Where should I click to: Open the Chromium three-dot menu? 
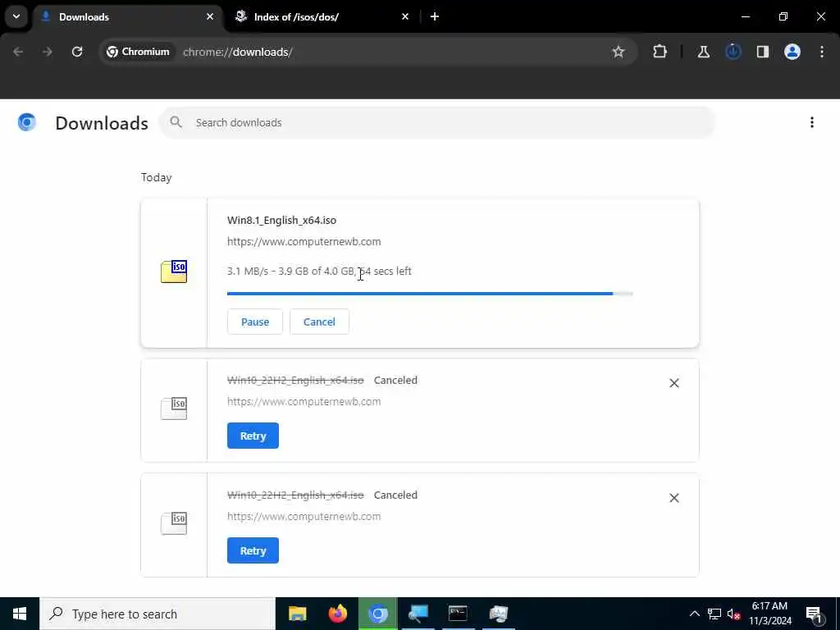pyautogui.click(x=822, y=52)
